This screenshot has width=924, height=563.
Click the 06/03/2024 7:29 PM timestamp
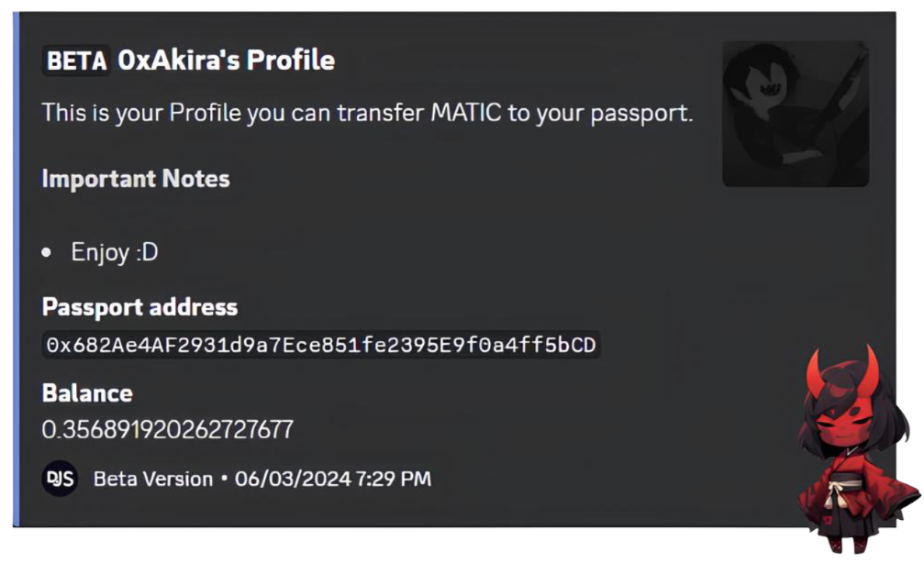tap(333, 479)
